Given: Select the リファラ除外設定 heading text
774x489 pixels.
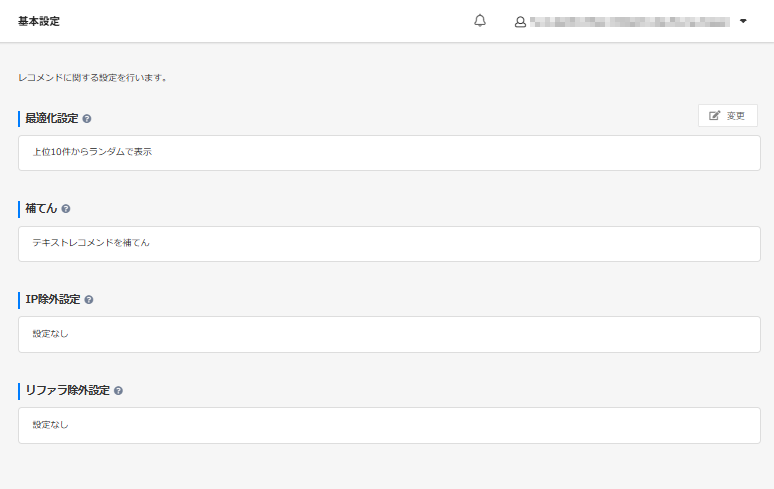Looking at the screenshot, I should tap(67, 390).
